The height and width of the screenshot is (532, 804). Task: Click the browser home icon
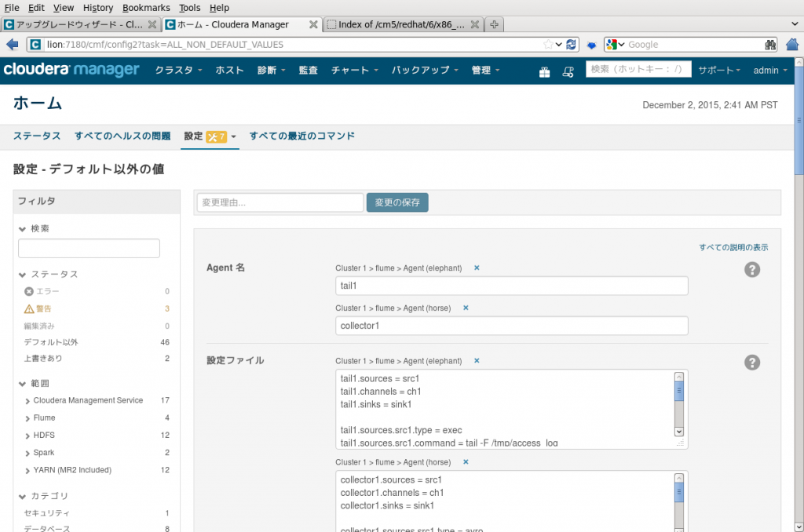pos(792,45)
